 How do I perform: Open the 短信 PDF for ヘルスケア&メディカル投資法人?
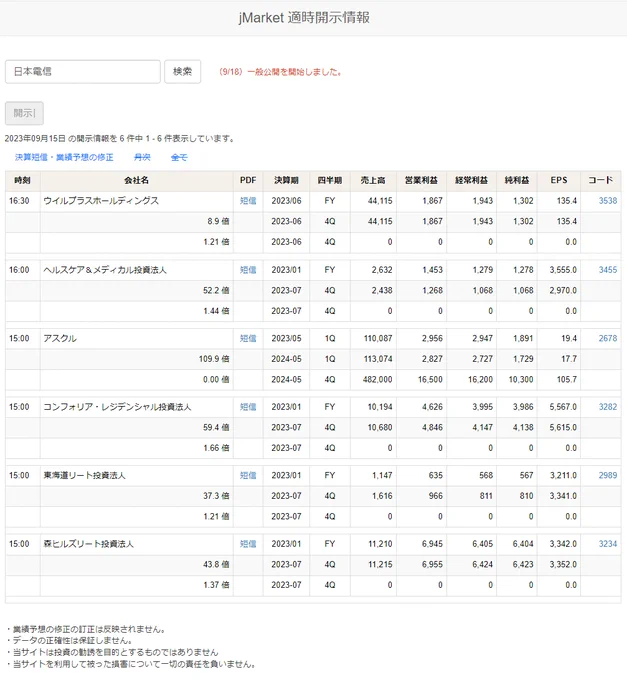click(x=248, y=270)
